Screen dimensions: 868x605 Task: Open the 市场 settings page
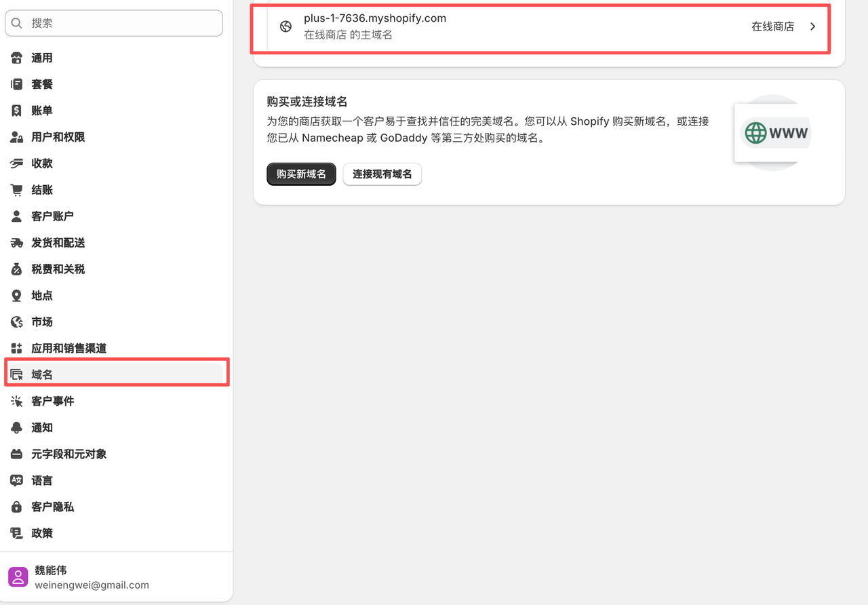[42, 322]
